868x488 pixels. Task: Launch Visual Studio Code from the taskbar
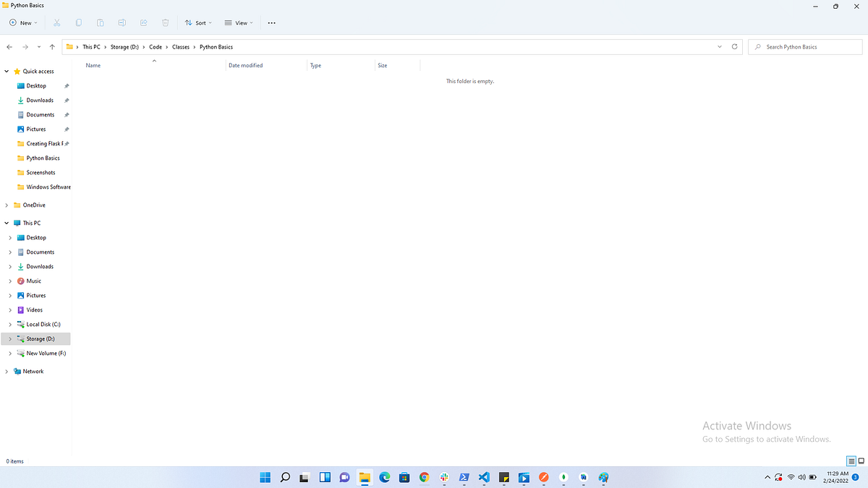click(x=483, y=477)
